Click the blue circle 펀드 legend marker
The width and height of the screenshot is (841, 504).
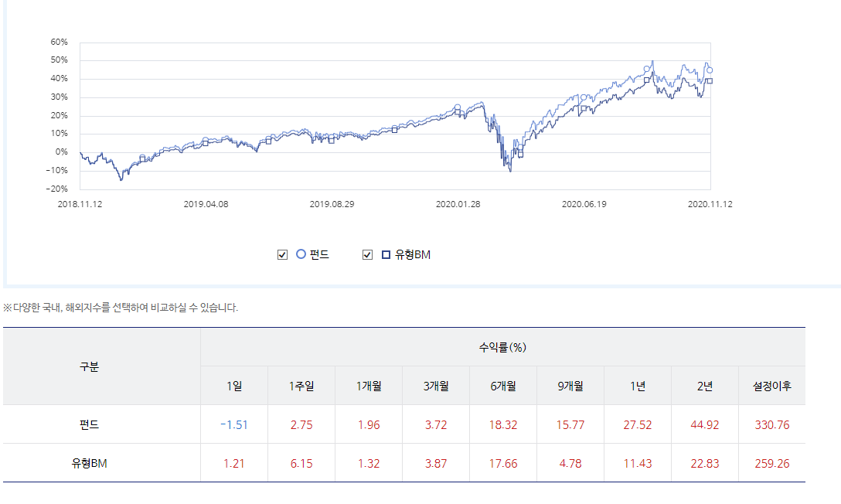303,253
